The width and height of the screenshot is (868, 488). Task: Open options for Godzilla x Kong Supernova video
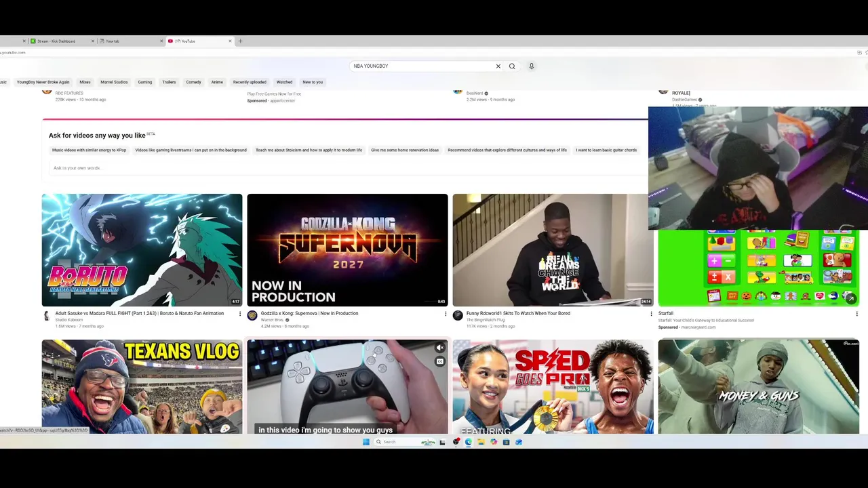pyautogui.click(x=446, y=314)
